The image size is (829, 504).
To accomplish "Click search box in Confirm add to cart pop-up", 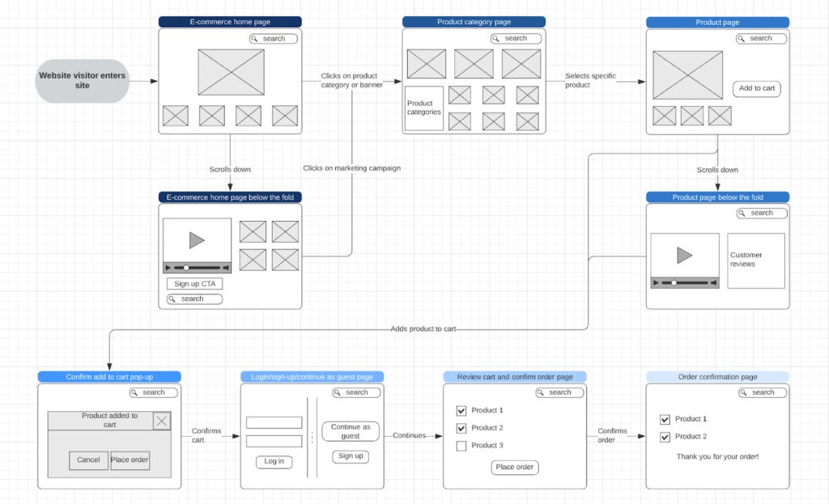I will (153, 392).
